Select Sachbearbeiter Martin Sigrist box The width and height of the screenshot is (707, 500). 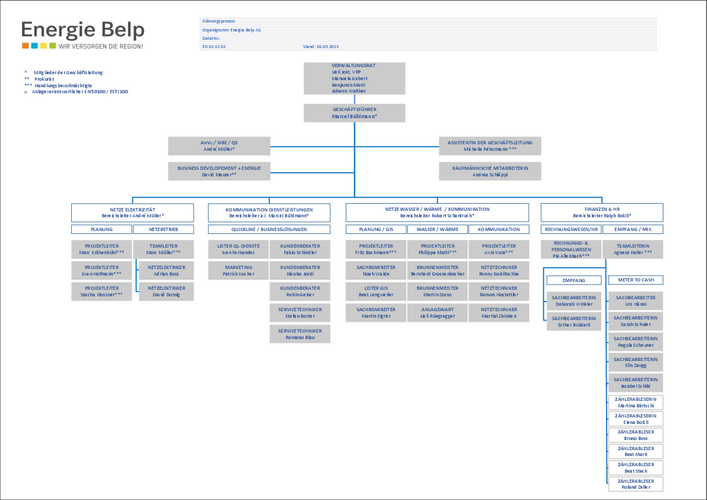pos(376,312)
